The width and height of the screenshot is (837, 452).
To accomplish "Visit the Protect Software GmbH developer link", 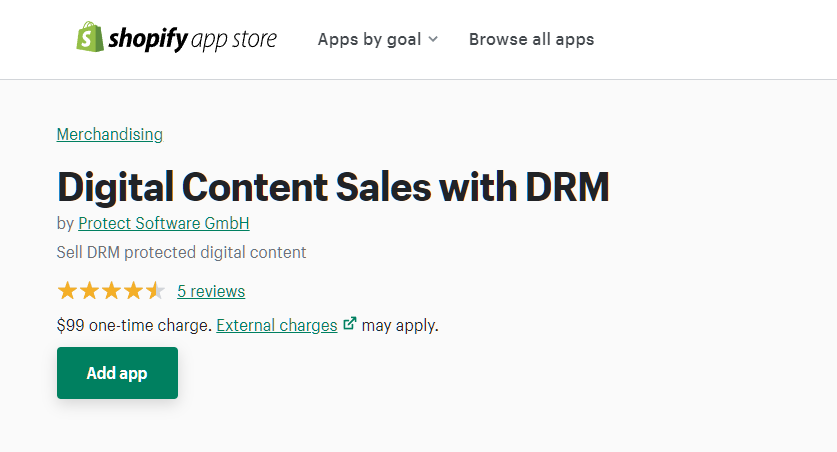I will 164,223.
